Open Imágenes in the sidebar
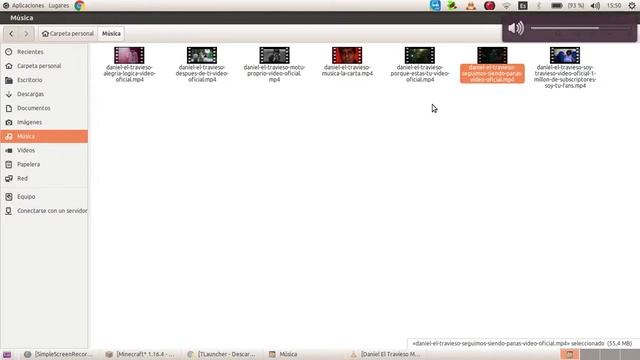 [44, 122]
